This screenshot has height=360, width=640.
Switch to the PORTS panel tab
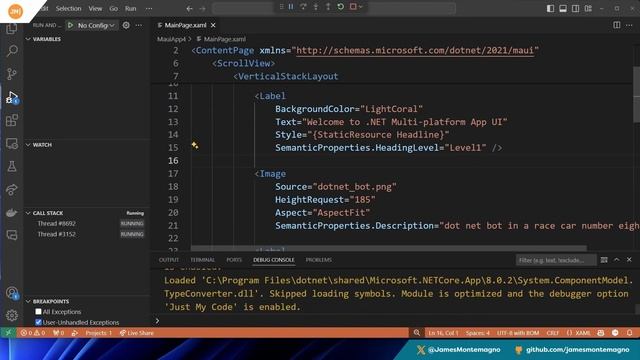234,260
